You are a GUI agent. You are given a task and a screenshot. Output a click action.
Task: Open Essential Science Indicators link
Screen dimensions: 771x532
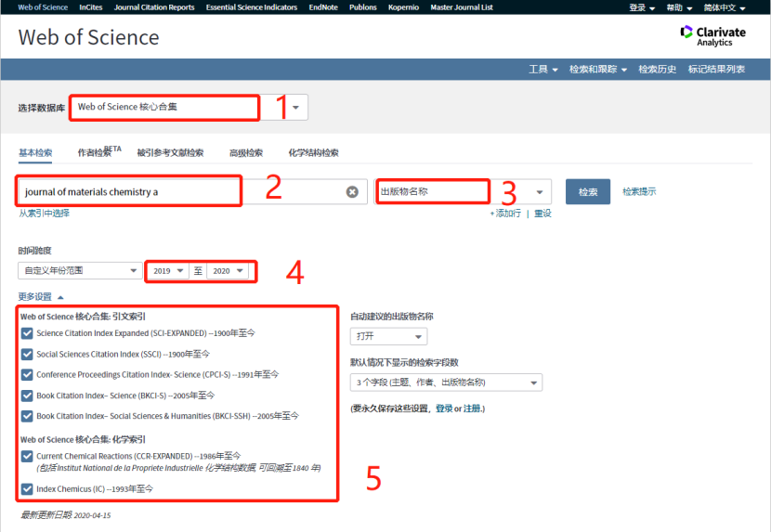[x=251, y=7]
